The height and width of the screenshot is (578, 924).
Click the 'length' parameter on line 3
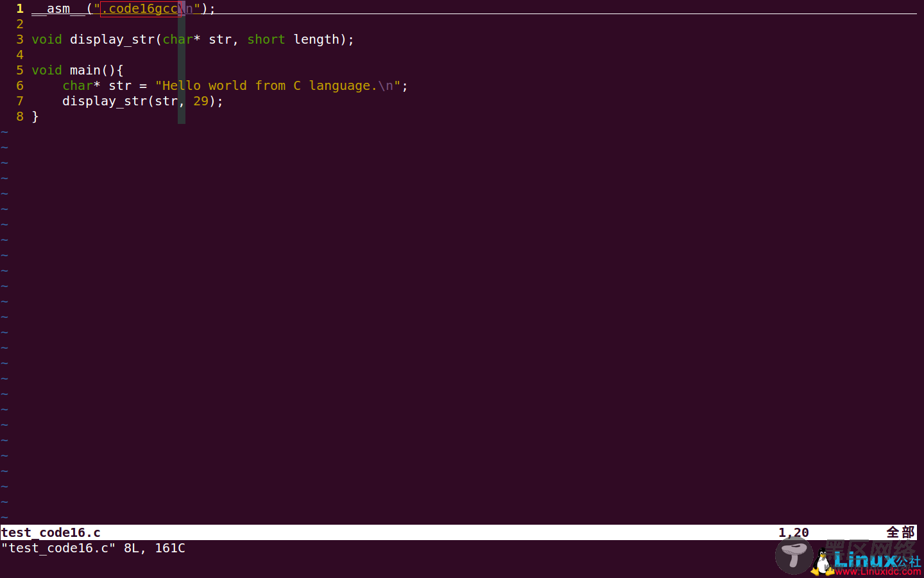coord(316,40)
